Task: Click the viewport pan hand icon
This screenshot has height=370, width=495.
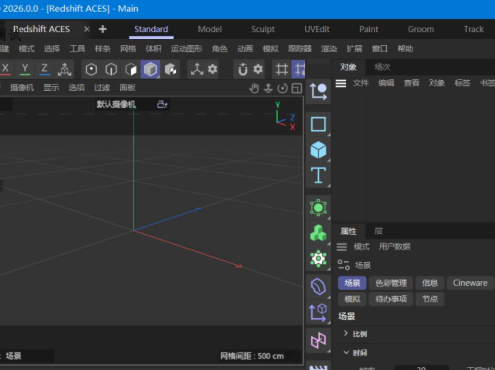Action: tap(254, 88)
